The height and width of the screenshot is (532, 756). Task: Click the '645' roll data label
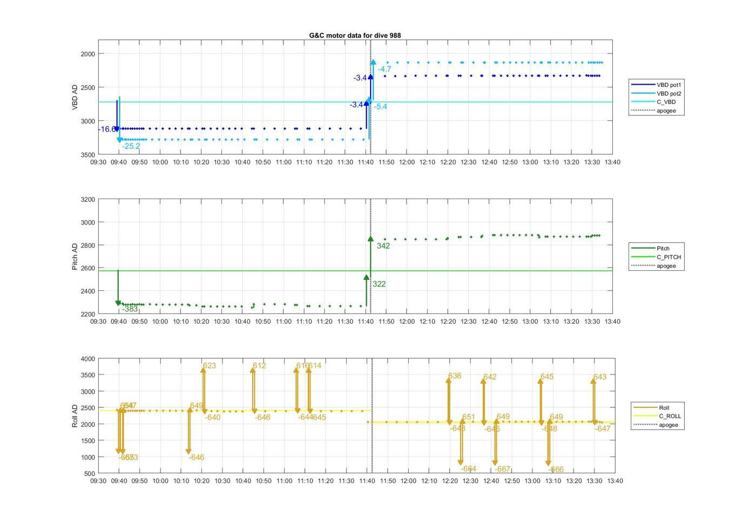(x=547, y=377)
